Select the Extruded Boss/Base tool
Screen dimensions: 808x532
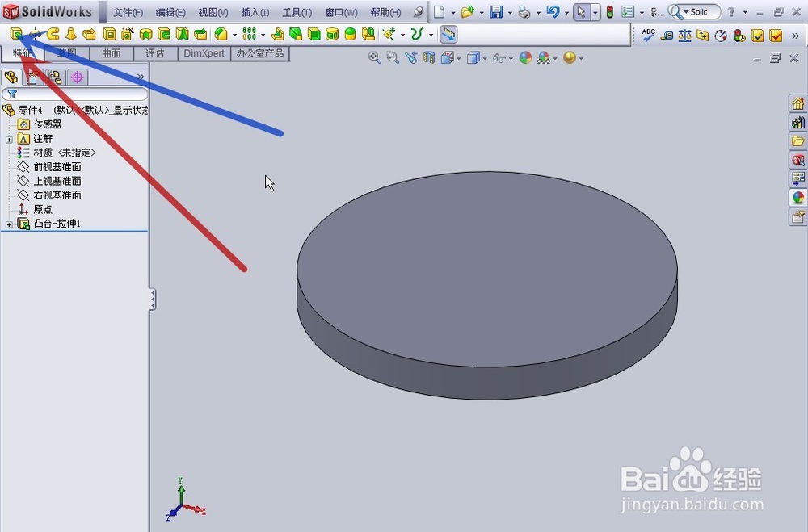tap(16, 34)
